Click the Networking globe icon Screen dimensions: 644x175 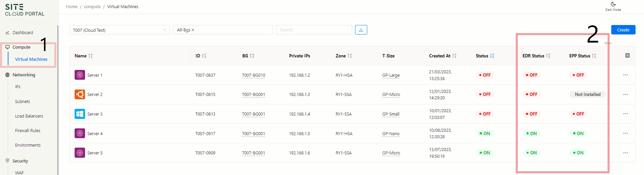pos(7,75)
